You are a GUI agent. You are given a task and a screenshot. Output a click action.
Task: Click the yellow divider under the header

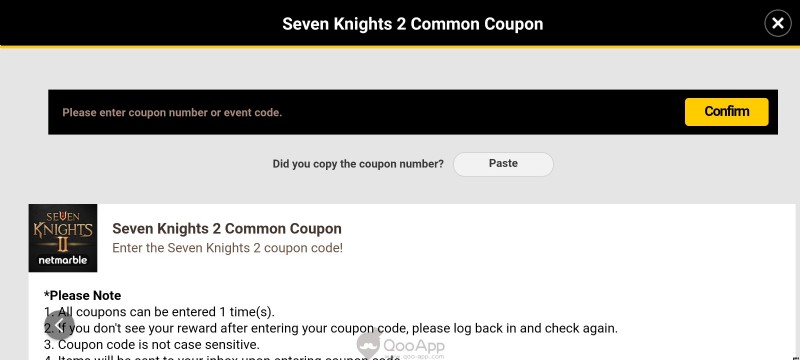point(400,46)
